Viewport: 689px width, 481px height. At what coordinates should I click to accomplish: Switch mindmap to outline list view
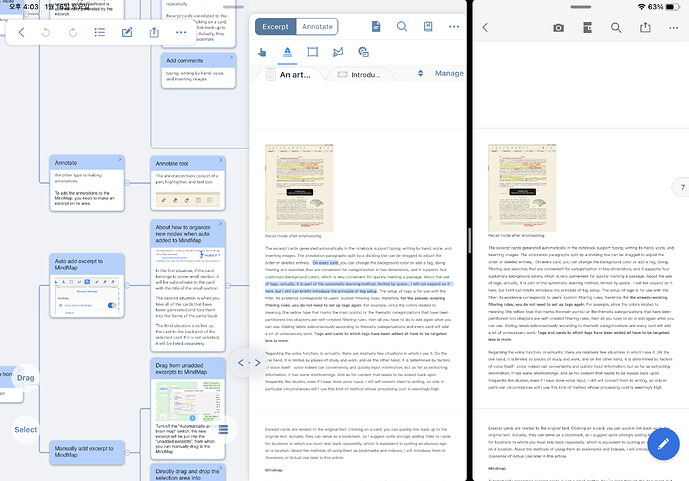point(100,32)
